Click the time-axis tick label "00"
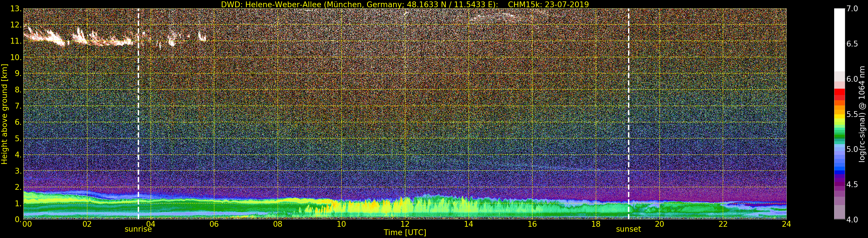 pos(27,224)
